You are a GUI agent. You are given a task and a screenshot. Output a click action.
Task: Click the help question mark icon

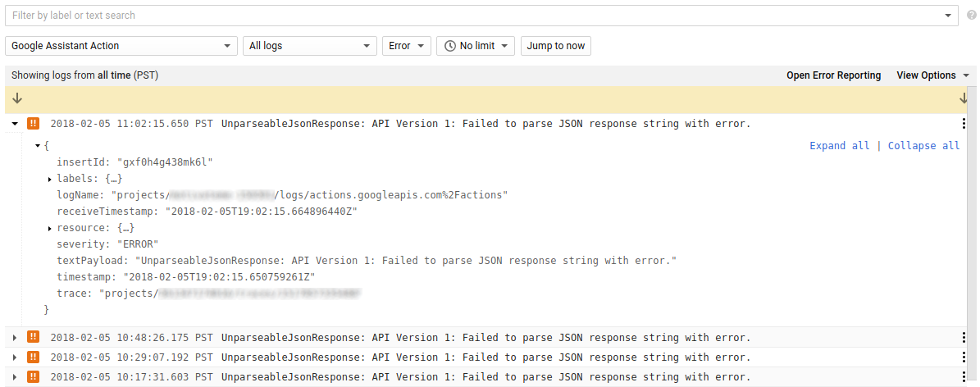(971, 16)
